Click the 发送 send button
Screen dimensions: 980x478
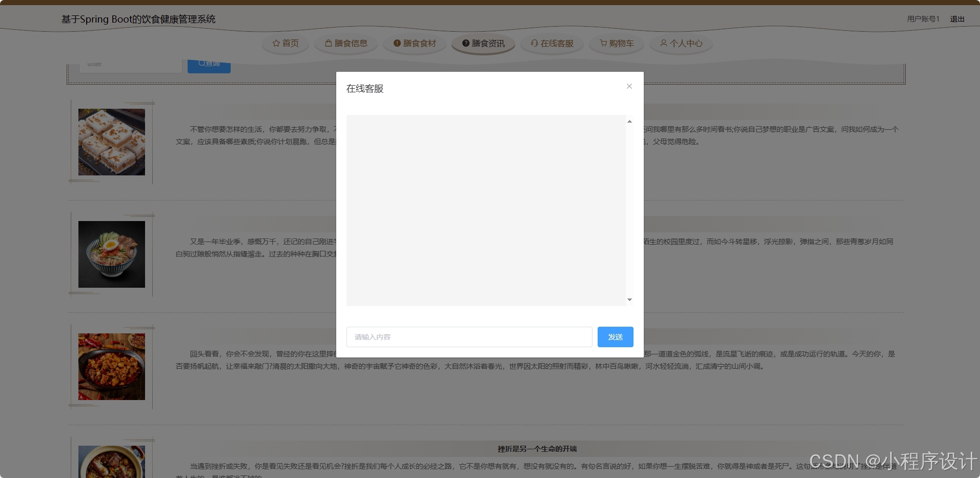[x=615, y=337]
